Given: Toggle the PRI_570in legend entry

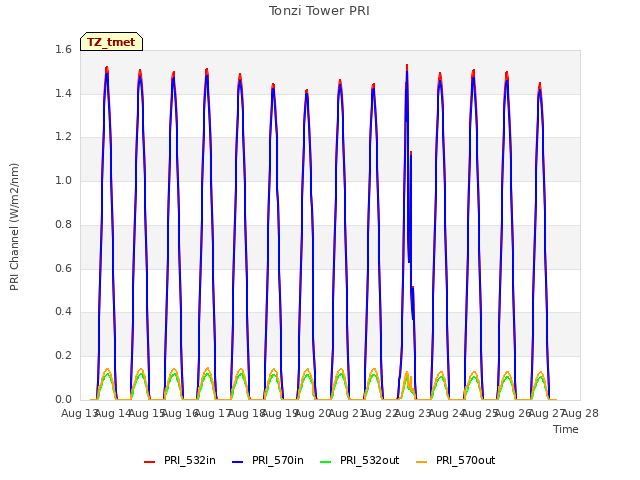Looking at the screenshot, I should 268,460.
